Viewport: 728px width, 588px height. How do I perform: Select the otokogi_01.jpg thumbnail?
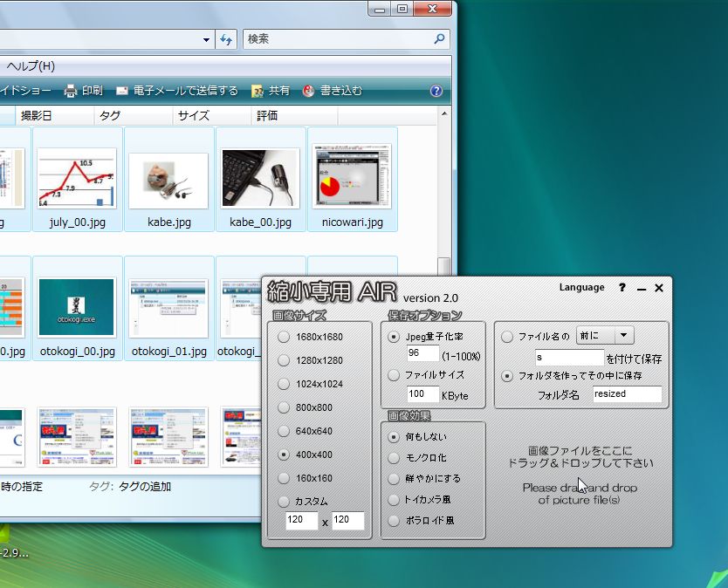[169, 308]
